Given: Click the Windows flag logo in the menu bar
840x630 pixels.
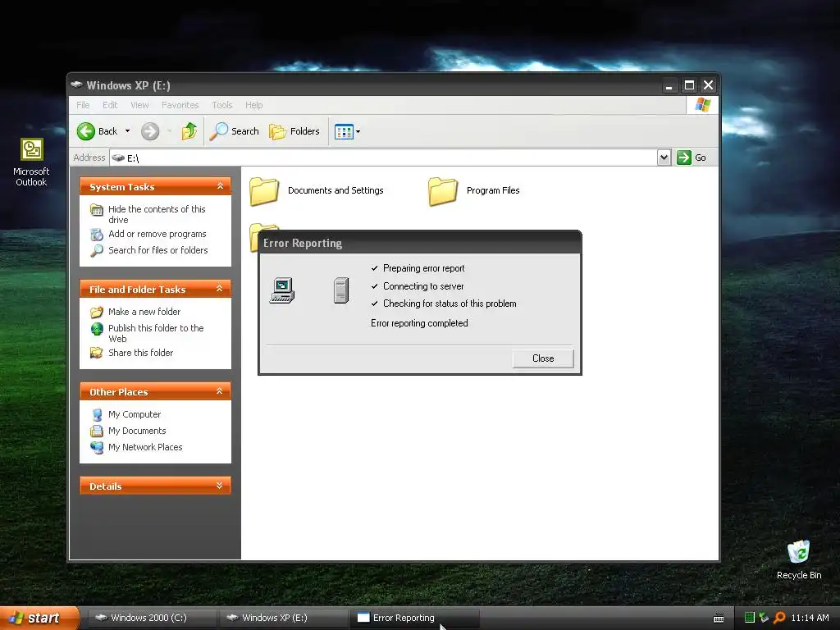Looking at the screenshot, I should pos(702,105).
